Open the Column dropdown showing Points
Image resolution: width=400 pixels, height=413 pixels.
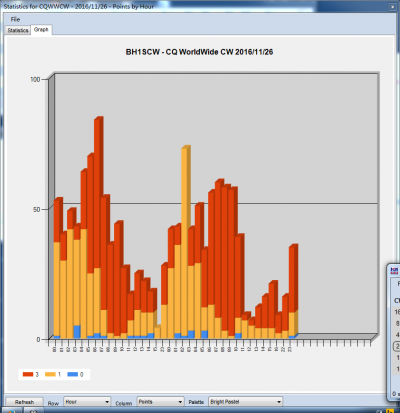click(x=160, y=402)
